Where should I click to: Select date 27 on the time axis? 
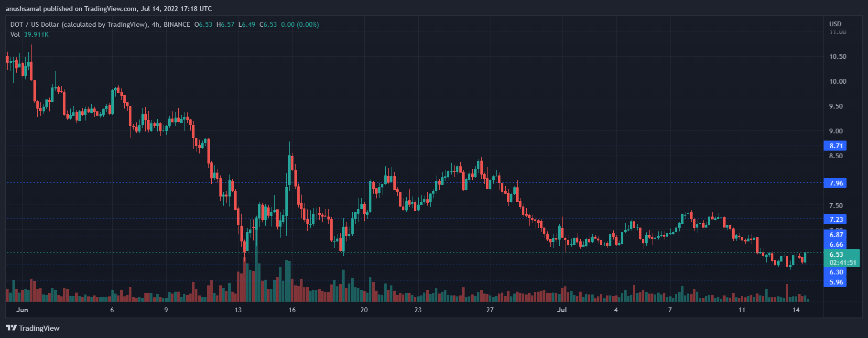click(490, 310)
